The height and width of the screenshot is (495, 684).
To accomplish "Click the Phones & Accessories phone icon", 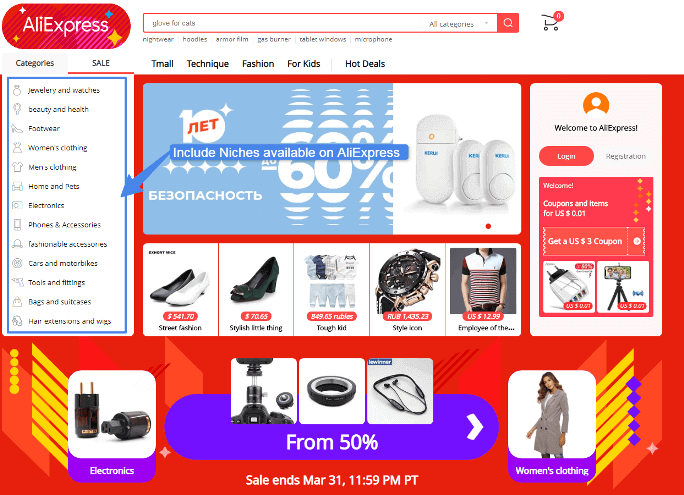I will click(17, 225).
